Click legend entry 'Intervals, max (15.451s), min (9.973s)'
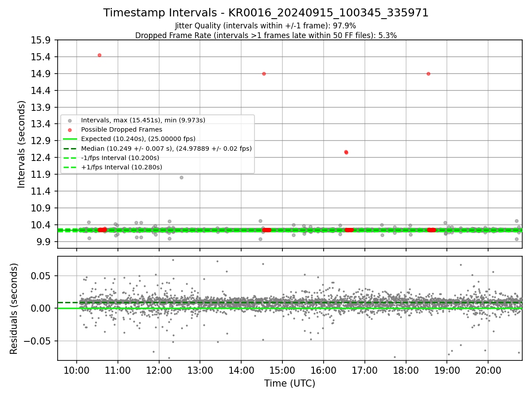Image resolution: width=532 pixels, height=399 pixels. tap(143, 120)
